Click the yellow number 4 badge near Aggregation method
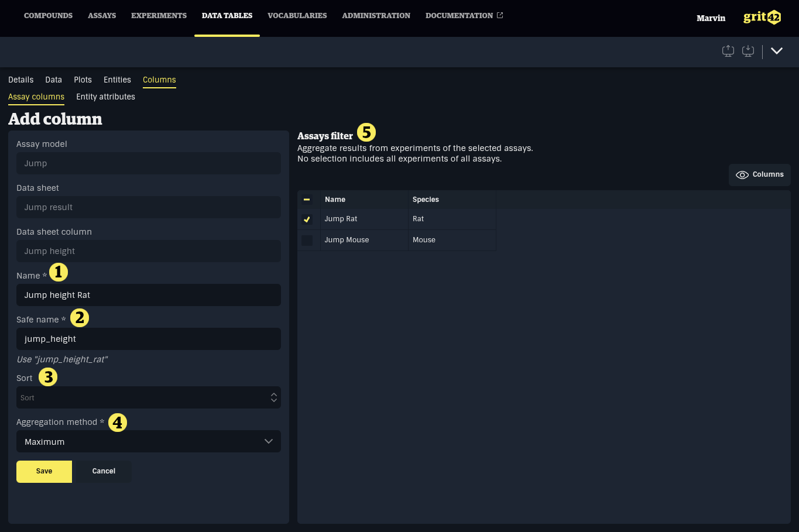Image resolution: width=799 pixels, height=532 pixels. point(118,423)
